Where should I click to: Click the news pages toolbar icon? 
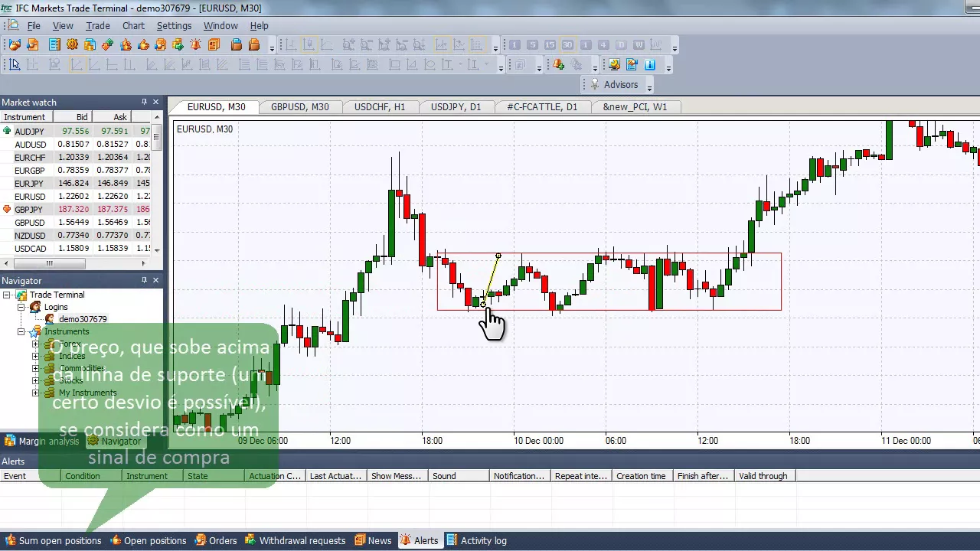tap(214, 45)
